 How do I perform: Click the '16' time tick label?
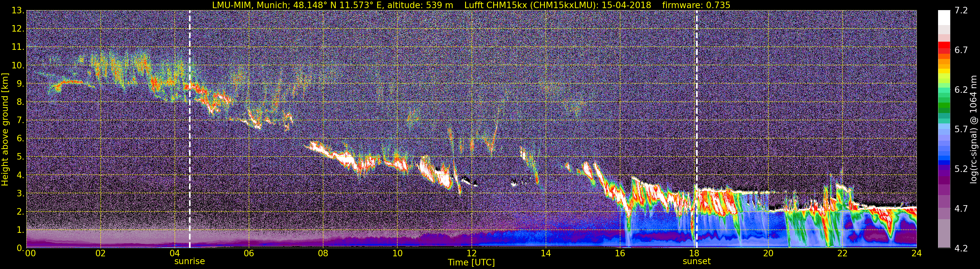coord(620,254)
